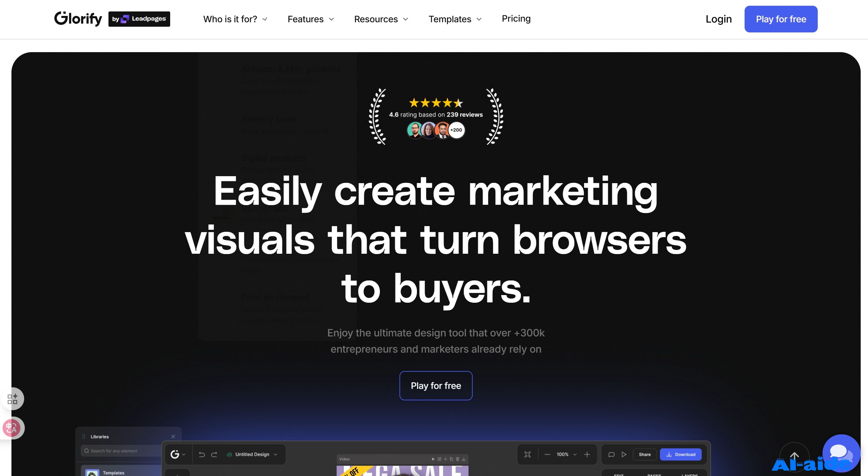Click the scroll-to-top arrow button
The height and width of the screenshot is (476, 868).
click(x=794, y=457)
